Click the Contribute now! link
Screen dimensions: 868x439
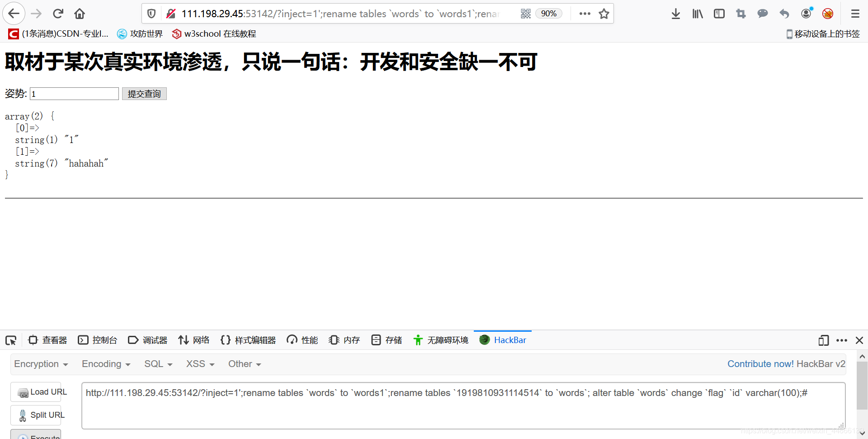click(x=760, y=364)
